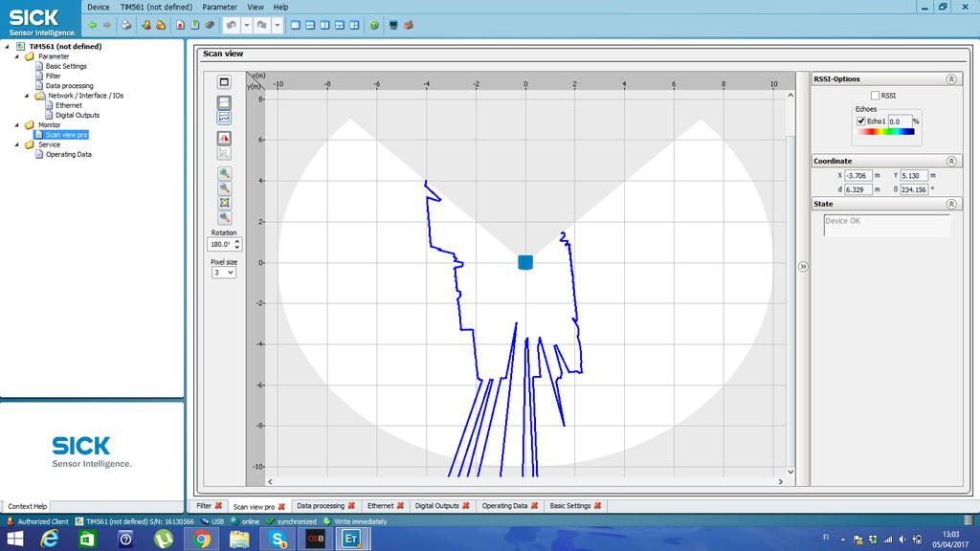Collapse the RSSI-Options panel
980x551 pixels.
pyautogui.click(x=951, y=79)
